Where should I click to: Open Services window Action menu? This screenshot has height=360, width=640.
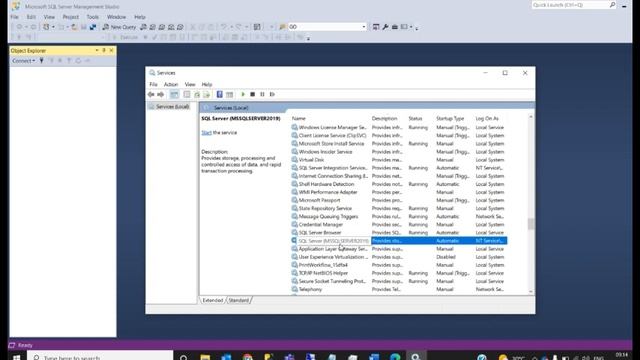click(171, 84)
